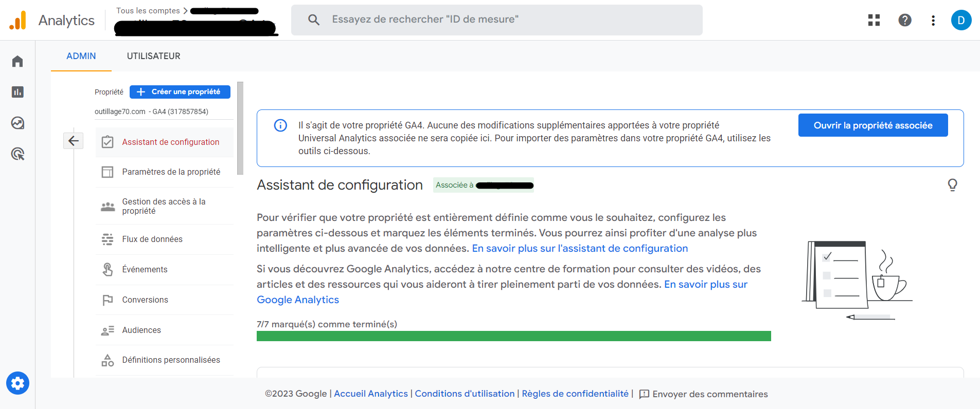The height and width of the screenshot is (409, 980).
Task: Open Paramètres de la propriété
Action: pyautogui.click(x=165, y=172)
